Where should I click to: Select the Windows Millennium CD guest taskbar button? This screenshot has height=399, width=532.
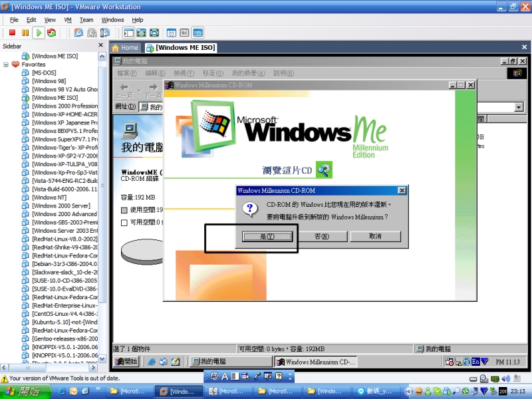click(x=315, y=362)
